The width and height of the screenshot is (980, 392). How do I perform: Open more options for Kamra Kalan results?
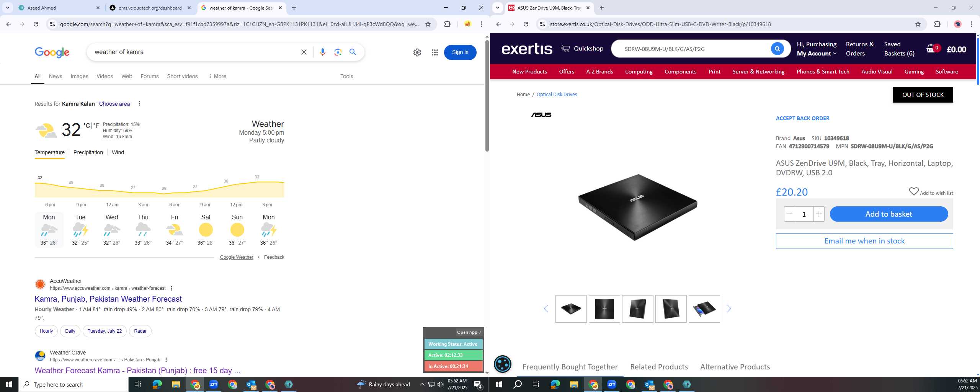139,103
